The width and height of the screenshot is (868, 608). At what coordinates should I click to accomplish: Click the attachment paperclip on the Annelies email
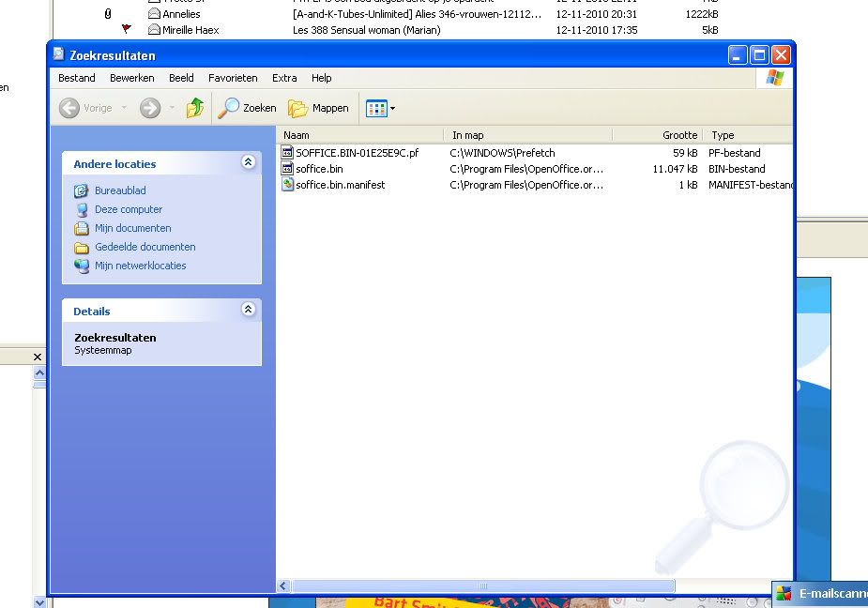(108, 14)
